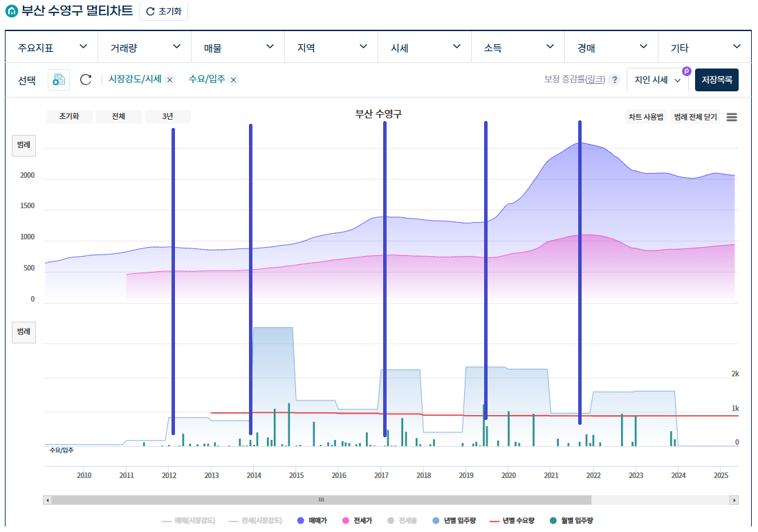The height and width of the screenshot is (532, 758).
Task: Open the 매물 dropdown
Action: [238, 48]
